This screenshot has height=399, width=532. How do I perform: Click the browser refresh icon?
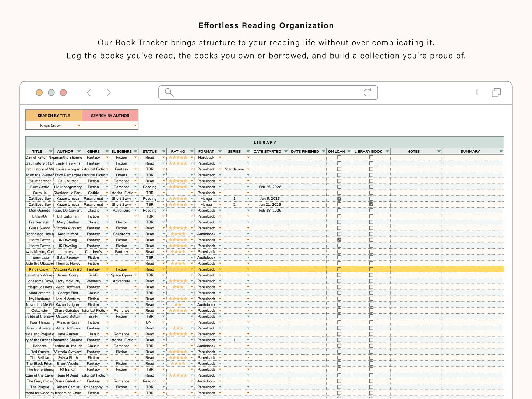tap(368, 92)
